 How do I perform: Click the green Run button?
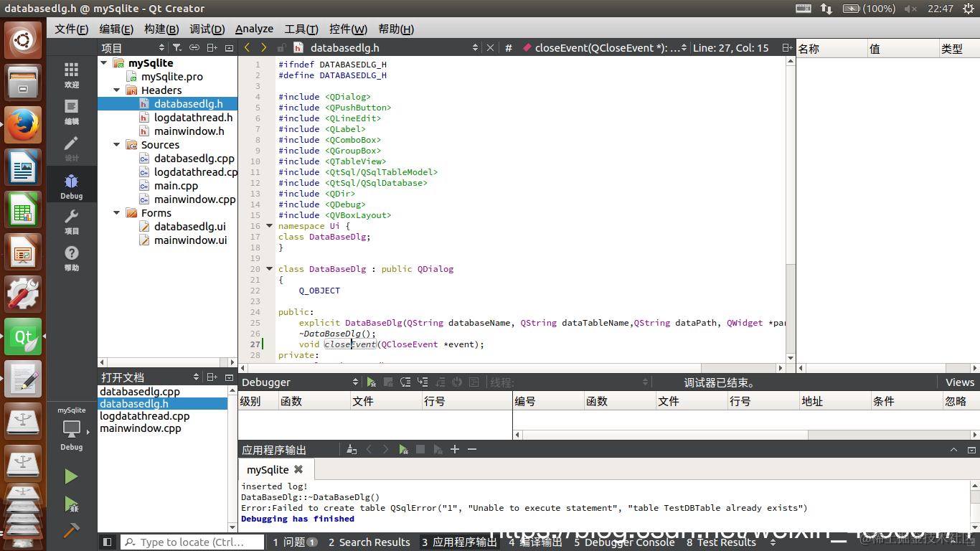71,476
